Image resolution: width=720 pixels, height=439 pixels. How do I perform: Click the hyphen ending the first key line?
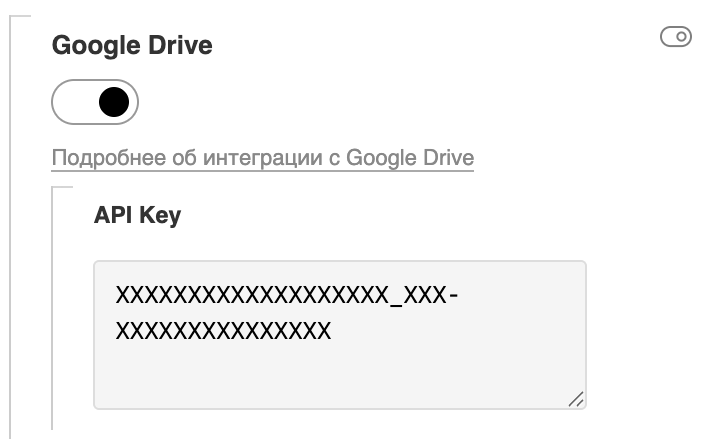[453, 297]
